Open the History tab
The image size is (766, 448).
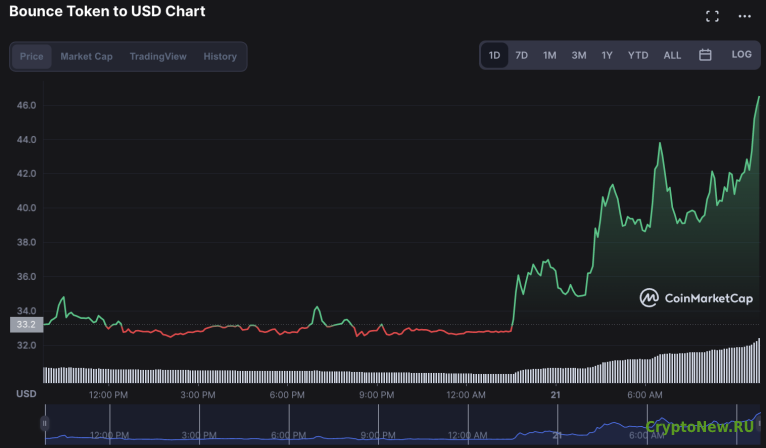pyautogui.click(x=220, y=56)
